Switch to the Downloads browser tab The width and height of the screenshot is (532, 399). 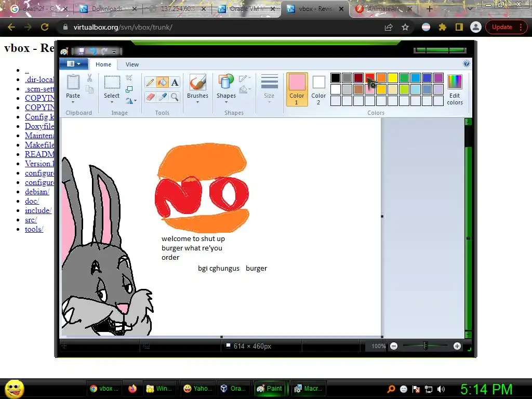107,9
